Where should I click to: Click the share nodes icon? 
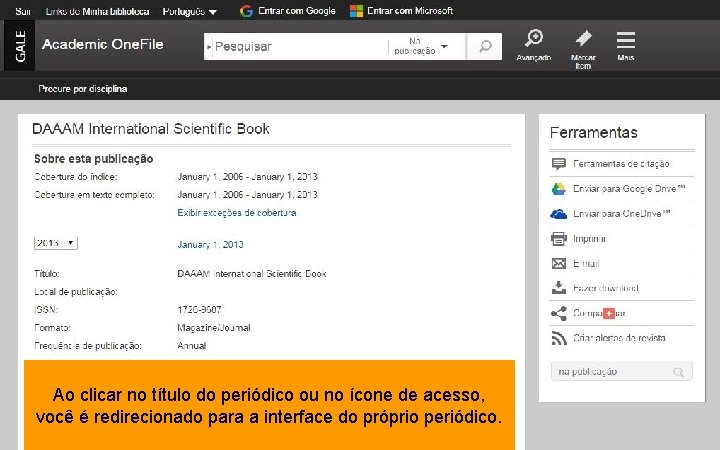click(x=559, y=314)
